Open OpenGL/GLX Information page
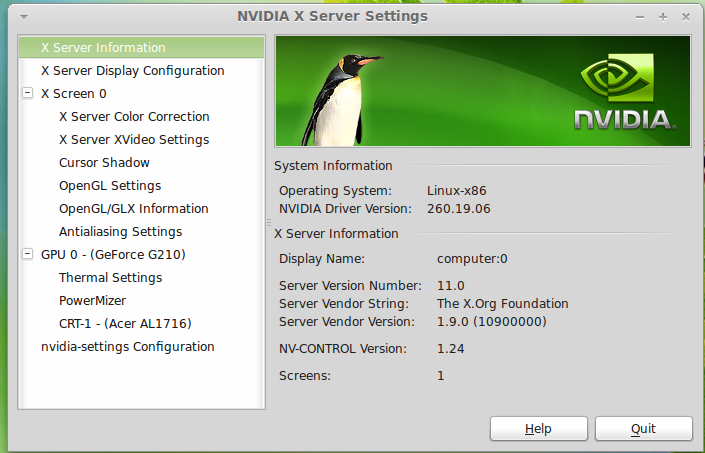This screenshot has height=453, width=705. click(134, 209)
